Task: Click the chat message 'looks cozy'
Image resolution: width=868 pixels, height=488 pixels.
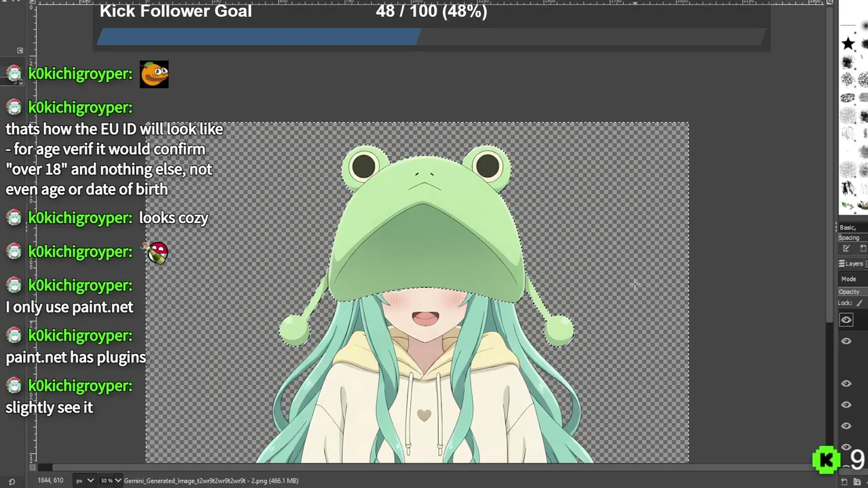Action: tap(174, 218)
